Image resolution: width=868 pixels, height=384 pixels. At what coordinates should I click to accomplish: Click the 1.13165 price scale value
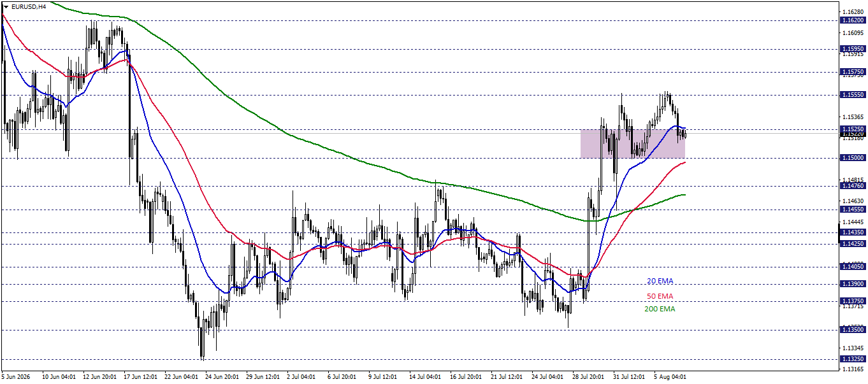point(853,369)
